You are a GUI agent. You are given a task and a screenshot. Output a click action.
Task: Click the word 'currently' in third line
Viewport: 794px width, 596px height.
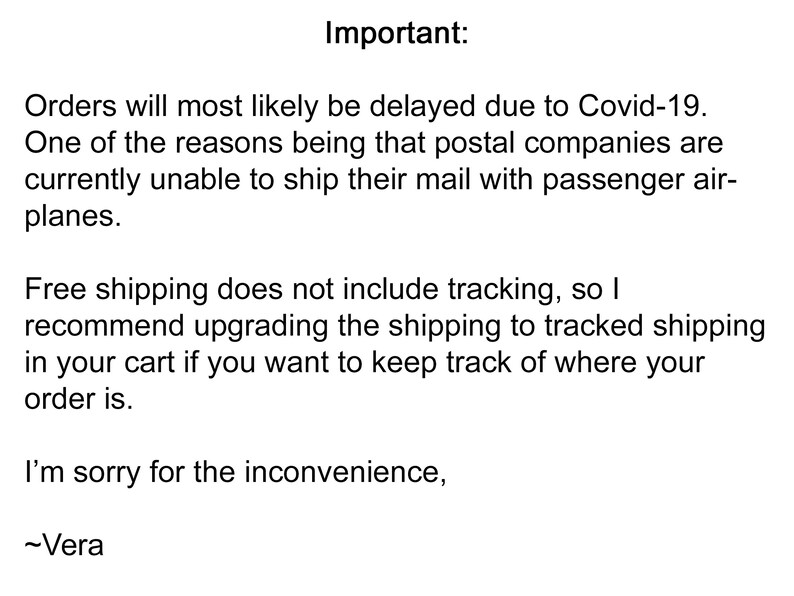coord(83,180)
